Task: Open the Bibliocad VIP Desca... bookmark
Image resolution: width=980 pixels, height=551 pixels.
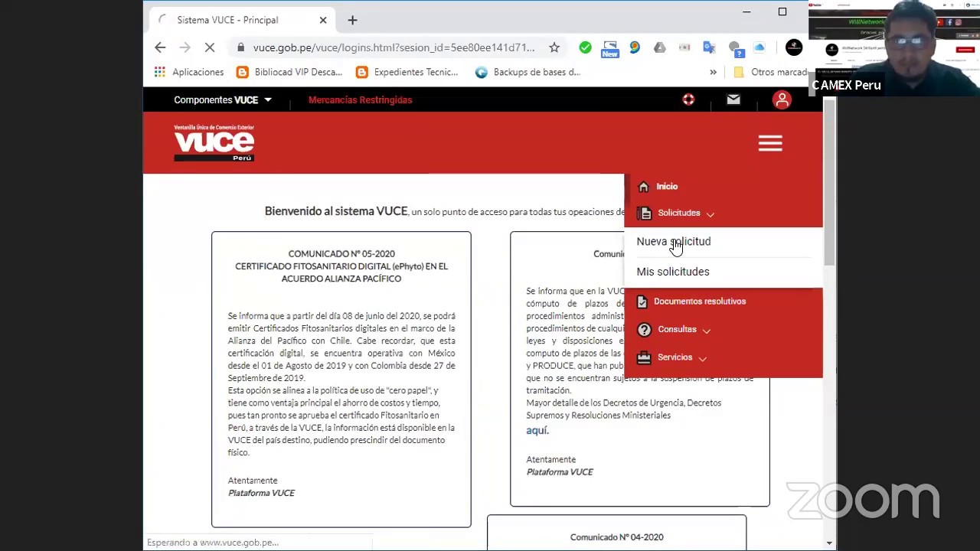Action: pos(289,72)
